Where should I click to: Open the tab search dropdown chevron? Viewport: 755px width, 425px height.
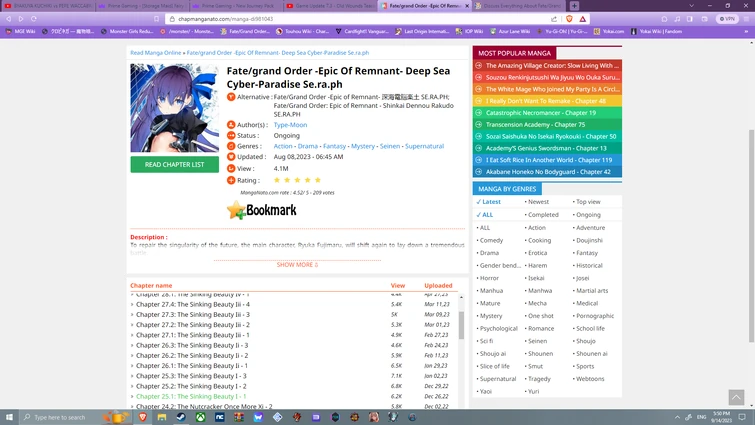[691, 6]
